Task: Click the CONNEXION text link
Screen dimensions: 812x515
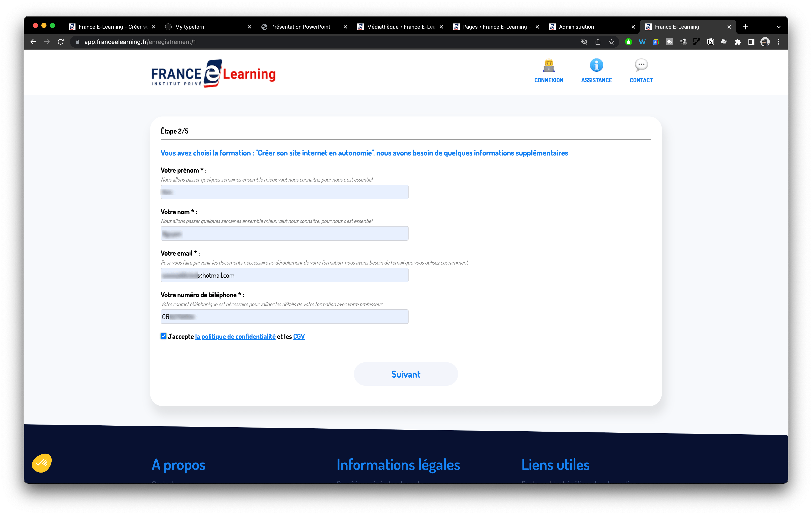Action: coord(549,80)
